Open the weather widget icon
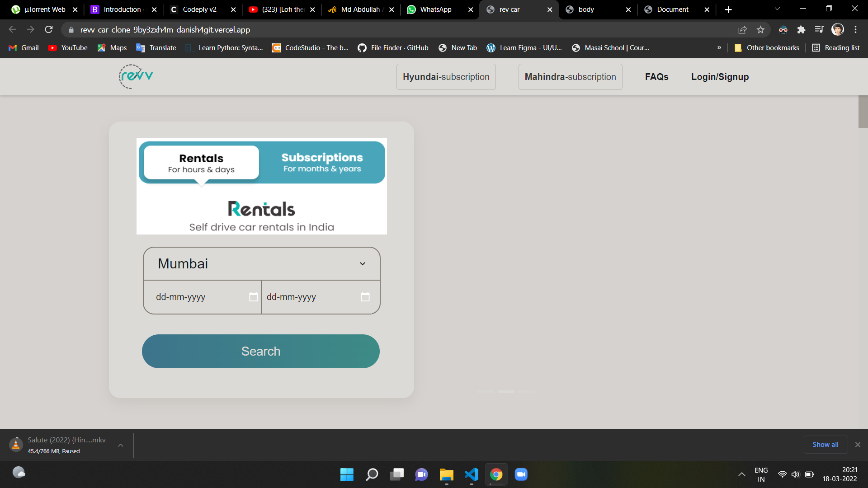The height and width of the screenshot is (488, 868). point(19,473)
